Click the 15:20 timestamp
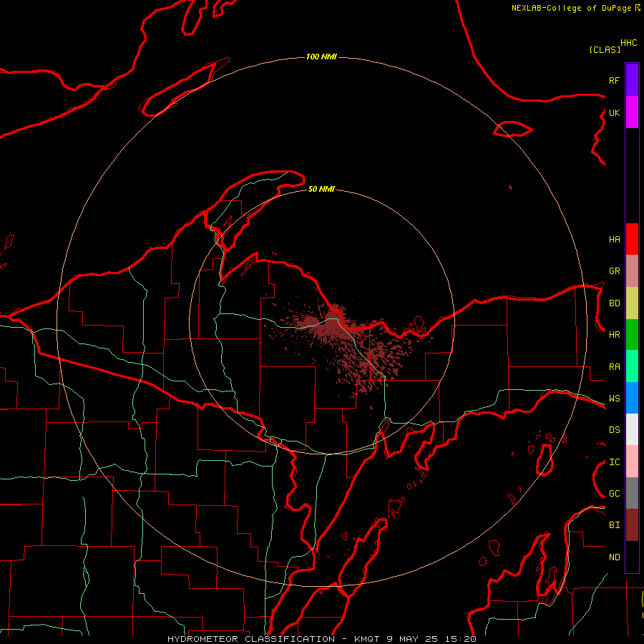This screenshot has width=644, height=644. (461, 639)
